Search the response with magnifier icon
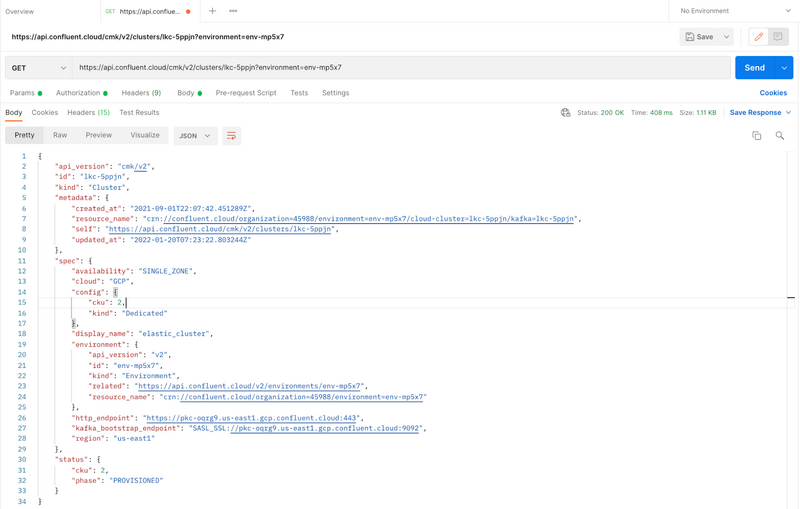 (x=780, y=135)
